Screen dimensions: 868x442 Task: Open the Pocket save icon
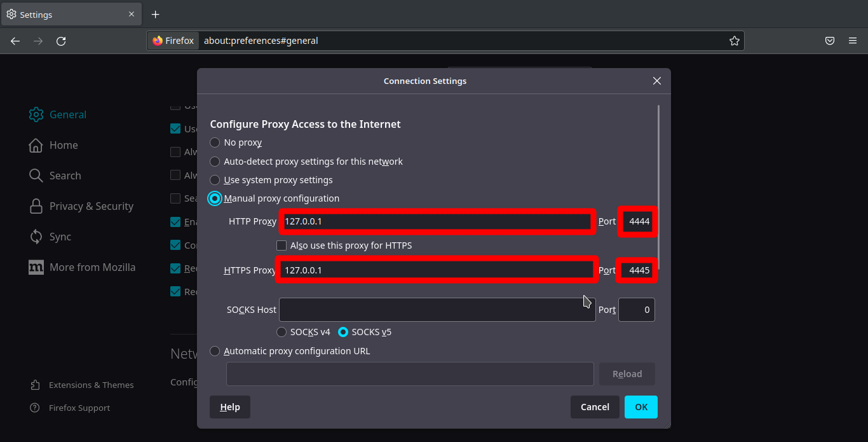tap(829, 41)
